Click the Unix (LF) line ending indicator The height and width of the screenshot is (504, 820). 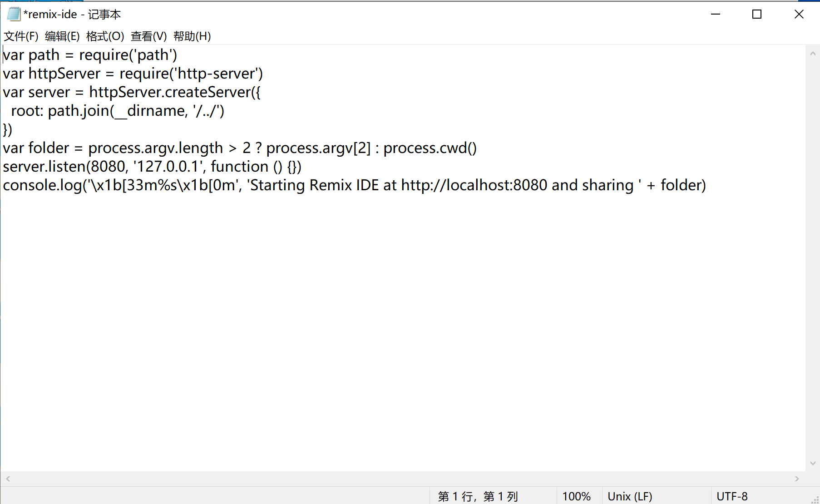(630, 496)
